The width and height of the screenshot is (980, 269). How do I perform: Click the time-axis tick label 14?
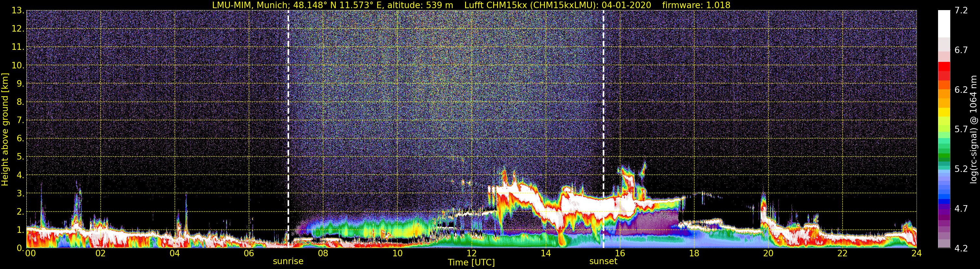tap(545, 254)
